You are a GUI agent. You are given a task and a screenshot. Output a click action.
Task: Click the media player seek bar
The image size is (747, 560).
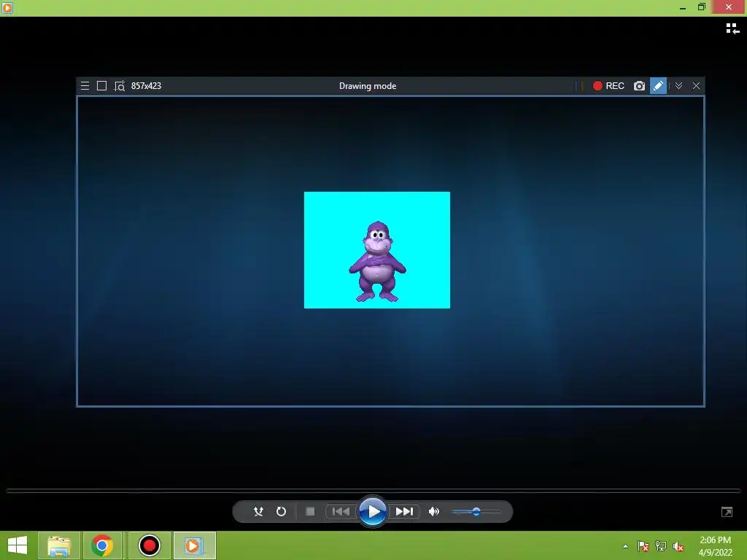[x=373, y=491]
